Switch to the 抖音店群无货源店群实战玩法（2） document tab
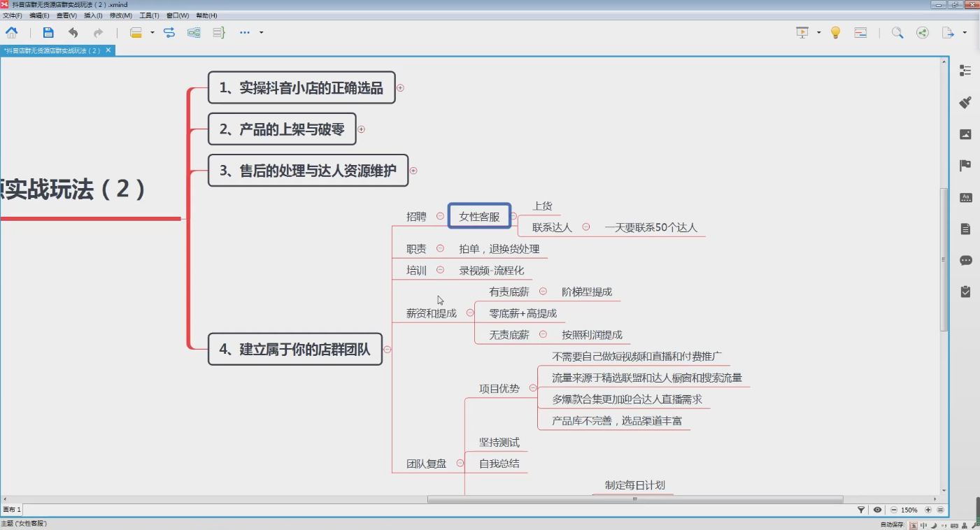The height and width of the screenshot is (530, 980). (52, 50)
